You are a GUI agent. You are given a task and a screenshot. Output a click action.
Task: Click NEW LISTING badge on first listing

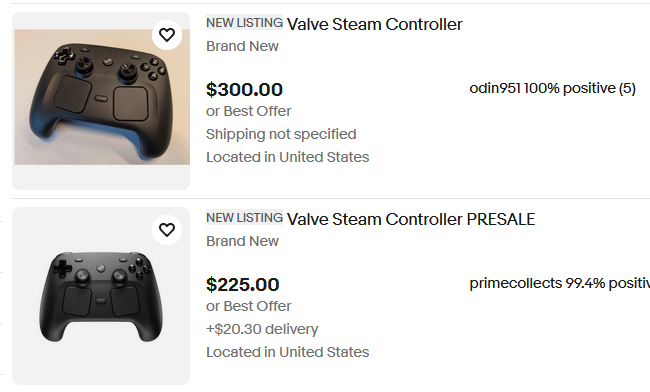pyautogui.click(x=245, y=22)
